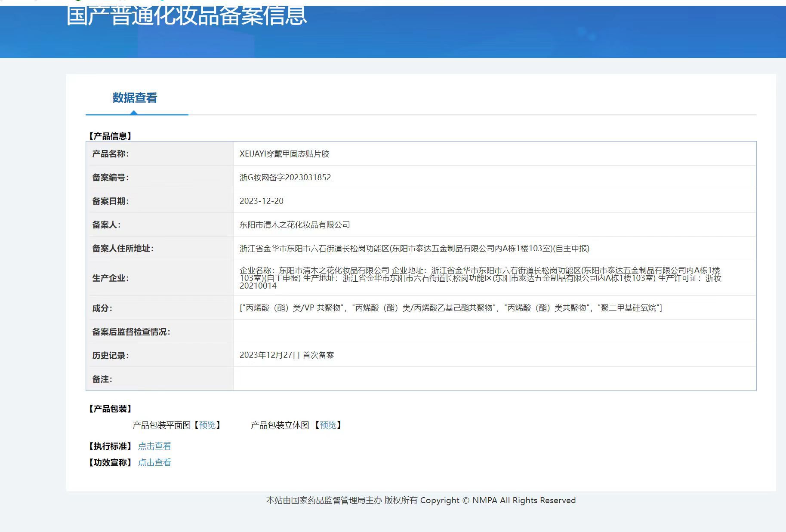Click the 备注 row label
This screenshot has width=786, height=532.
click(102, 379)
